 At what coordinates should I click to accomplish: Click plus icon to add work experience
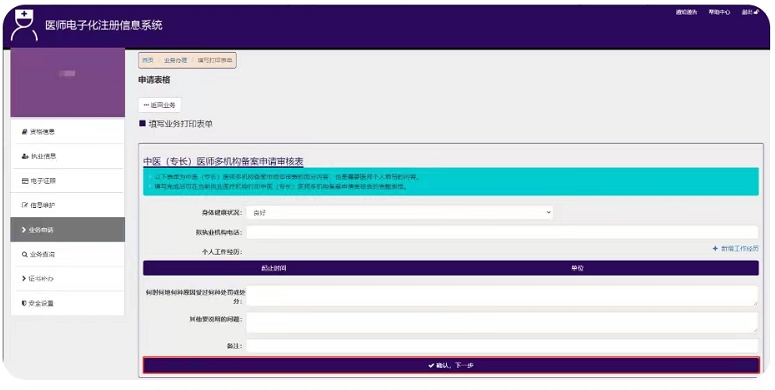pyautogui.click(x=715, y=249)
